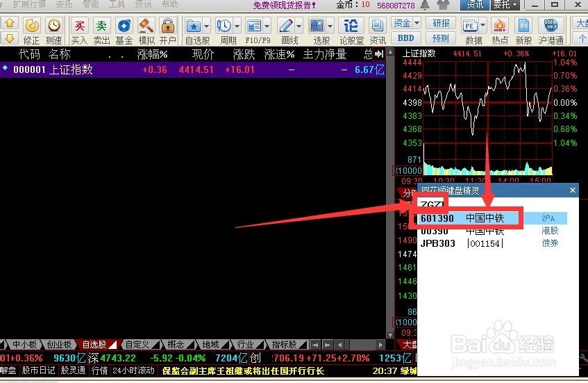Image resolution: width=588 pixels, height=383 pixels.
Task: Open the 修正 correction tool
Action: [32, 31]
